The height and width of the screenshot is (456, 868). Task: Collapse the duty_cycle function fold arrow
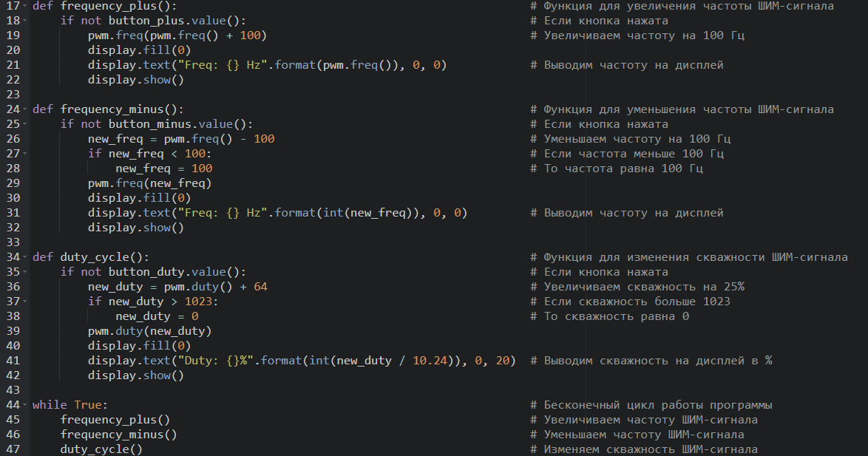25,256
